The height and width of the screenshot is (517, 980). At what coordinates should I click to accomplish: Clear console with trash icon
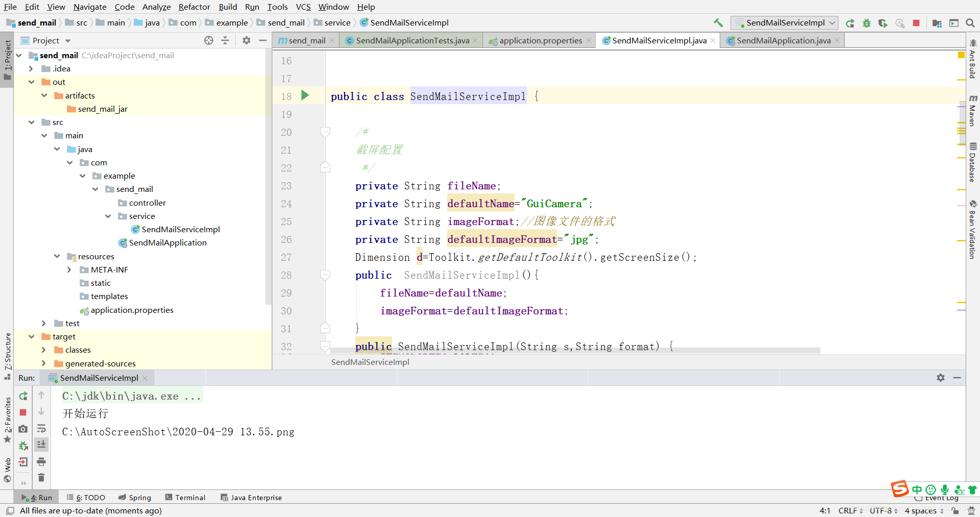[x=41, y=478]
